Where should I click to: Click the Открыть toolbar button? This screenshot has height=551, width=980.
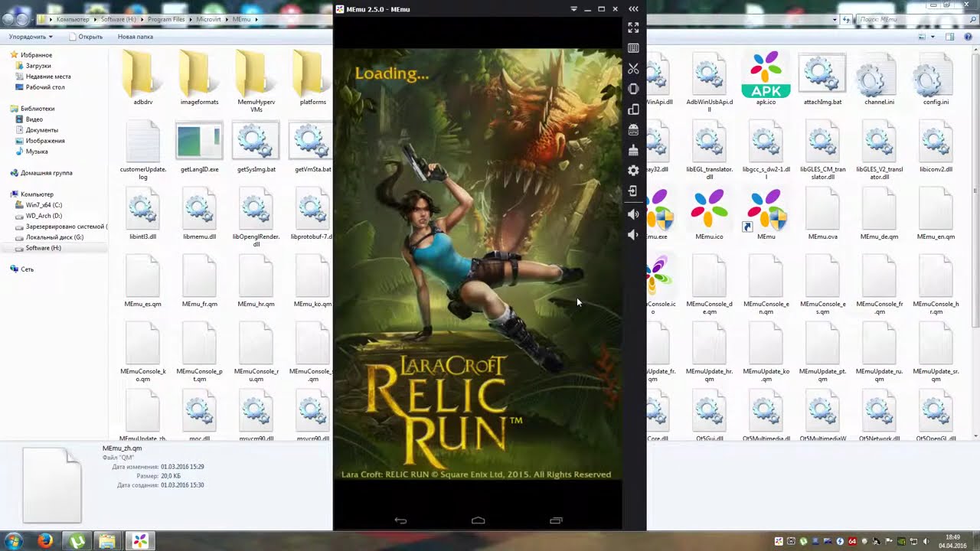[x=85, y=37]
